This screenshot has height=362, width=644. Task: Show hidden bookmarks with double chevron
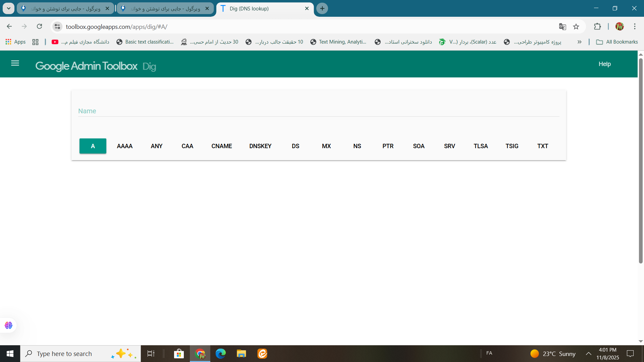579,42
